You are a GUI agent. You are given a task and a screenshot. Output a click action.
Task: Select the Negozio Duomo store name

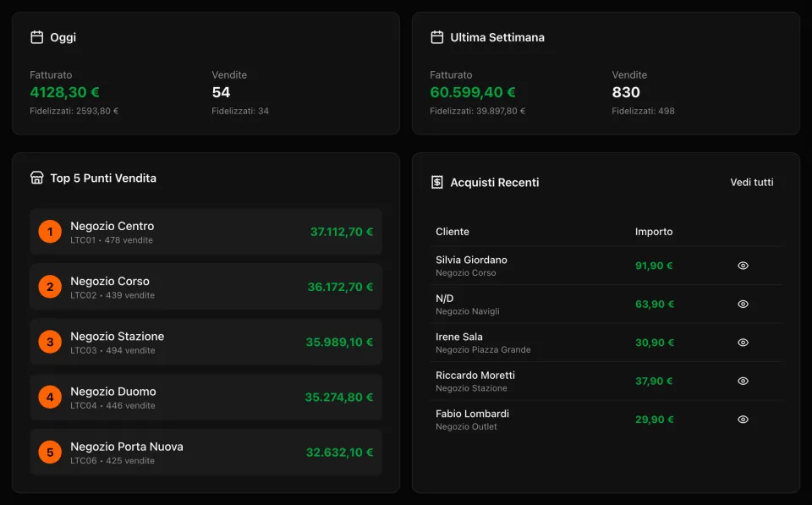113,392
